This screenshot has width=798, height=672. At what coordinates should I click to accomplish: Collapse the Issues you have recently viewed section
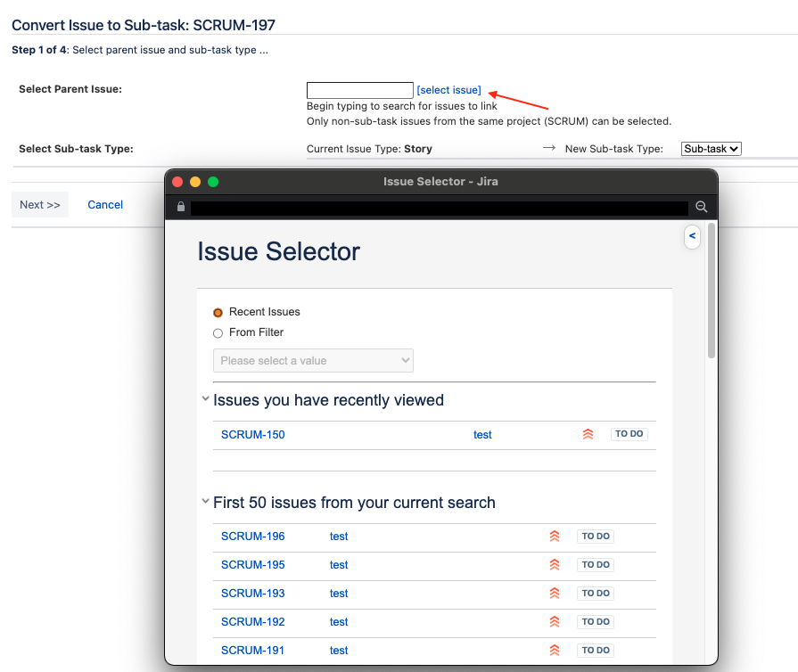[205, 398]
